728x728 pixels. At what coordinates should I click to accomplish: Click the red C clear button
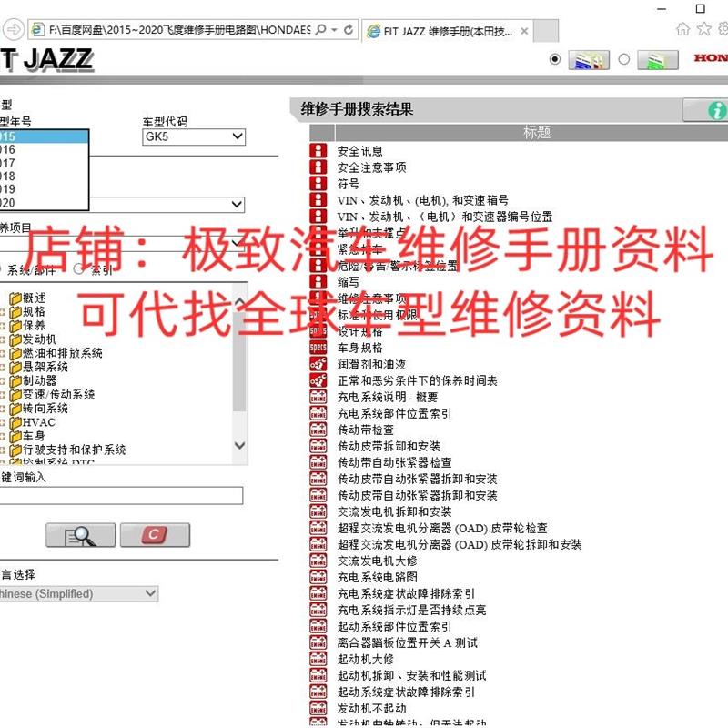click(x=155, y=535)
